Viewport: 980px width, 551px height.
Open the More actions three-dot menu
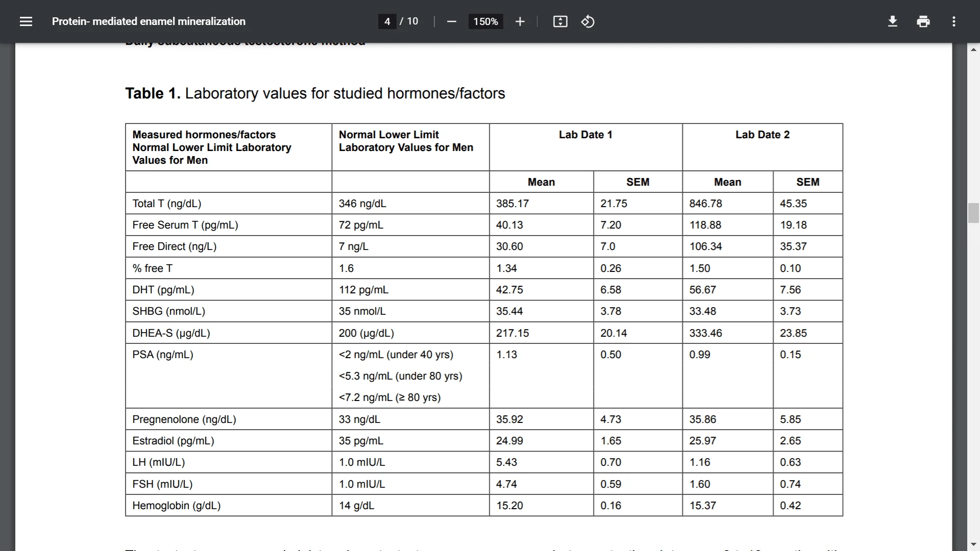tap(954, 21)
